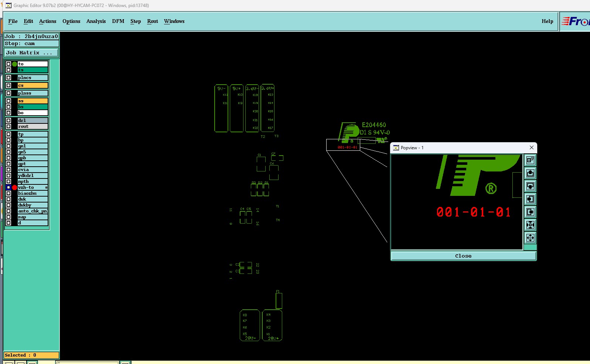This screenshot has height=364, width=590.
Task: Select the 'biaozhu' layer name
Action: [33, 193]
